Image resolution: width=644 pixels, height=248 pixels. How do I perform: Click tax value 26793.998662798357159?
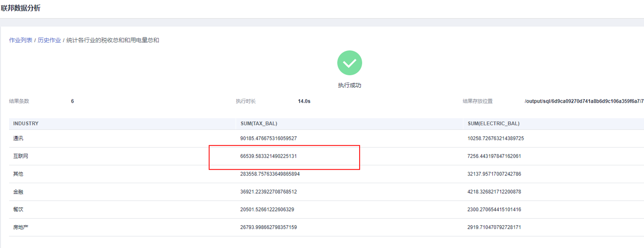click(268, 227)
